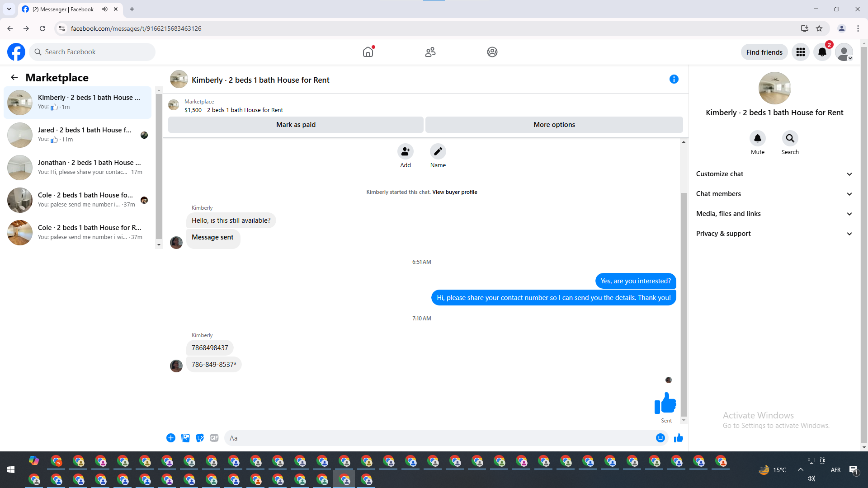Expand Chat members section
The height and width of the screenshot is (488, 868).
pyautogui.click(x=774, y=194)
